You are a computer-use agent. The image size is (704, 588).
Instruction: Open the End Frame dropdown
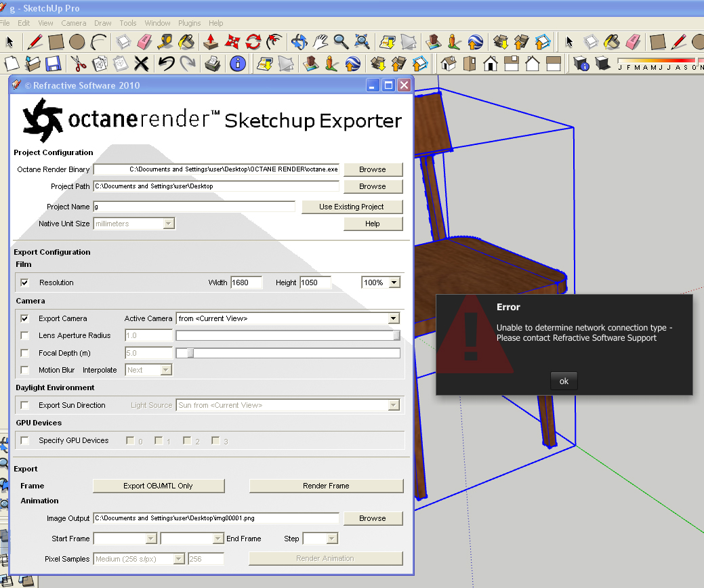(x=218, y=538)
